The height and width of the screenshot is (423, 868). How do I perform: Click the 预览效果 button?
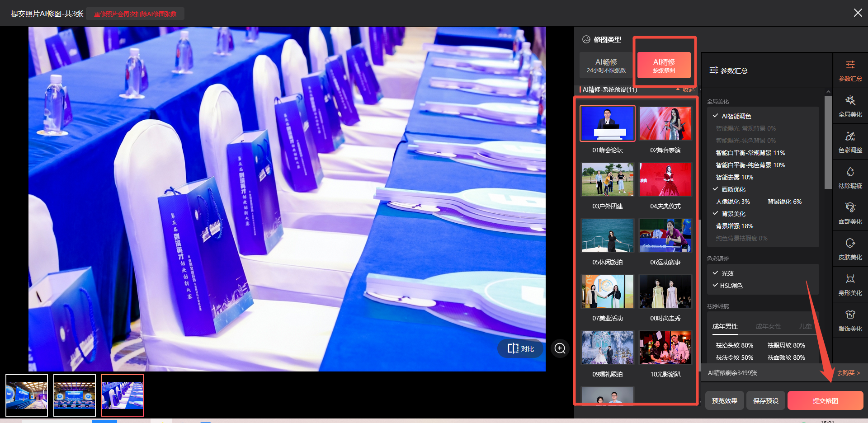724,401
